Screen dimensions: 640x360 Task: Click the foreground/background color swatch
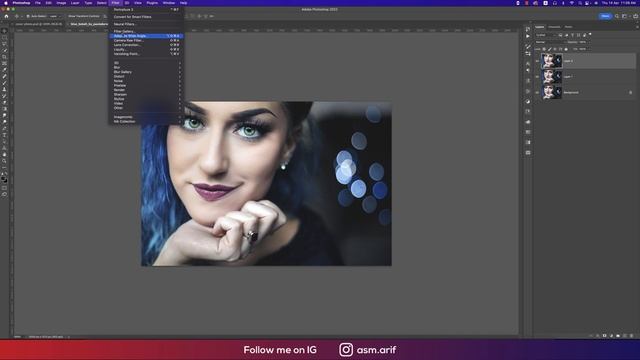tap(4, 179)
